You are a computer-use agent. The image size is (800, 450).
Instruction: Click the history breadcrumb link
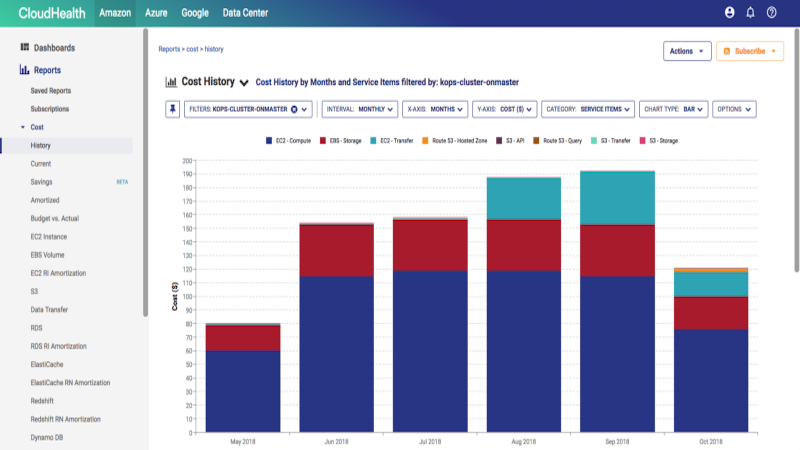214,49
